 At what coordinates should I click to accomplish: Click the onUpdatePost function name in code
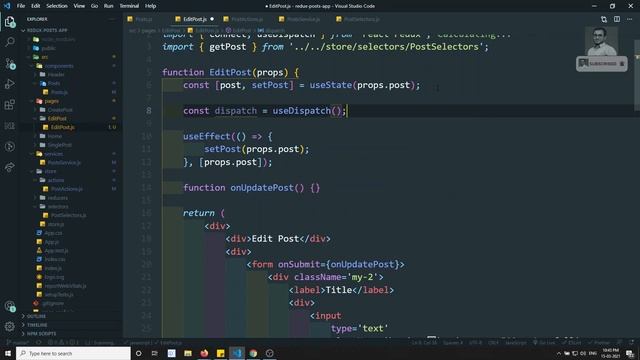tap(262, 188)
